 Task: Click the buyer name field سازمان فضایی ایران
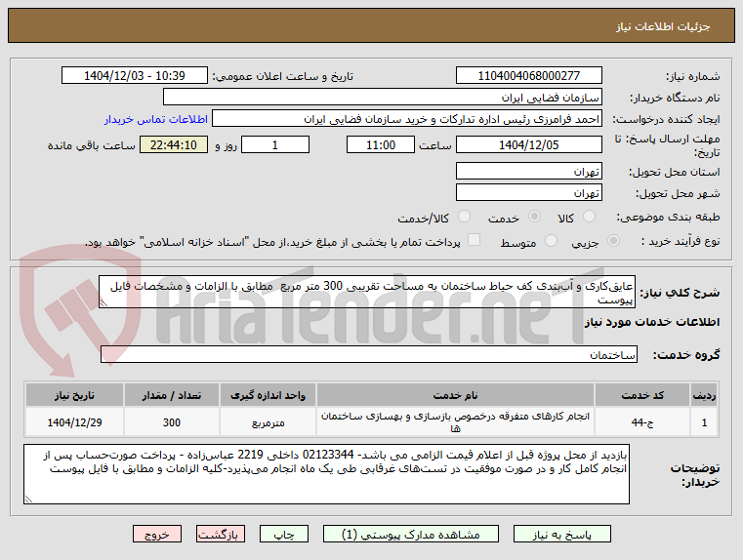pos(383,98)
